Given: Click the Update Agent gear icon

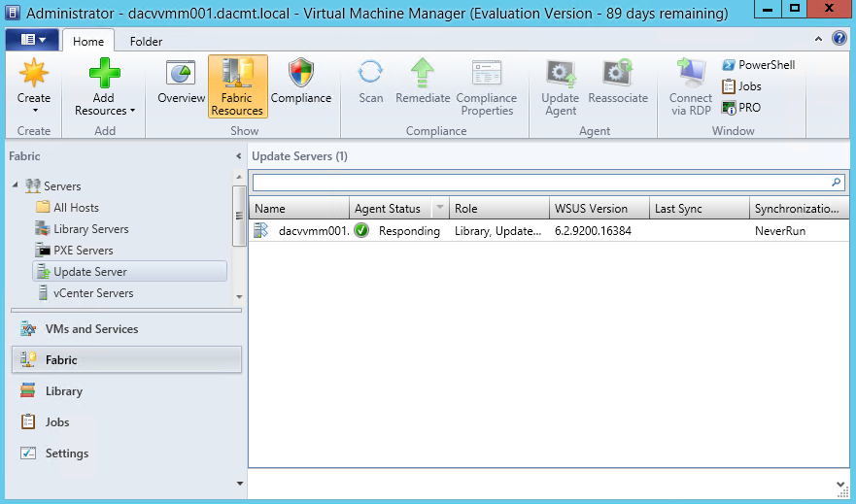Looking at the screenshot, I should click(561, 74).
